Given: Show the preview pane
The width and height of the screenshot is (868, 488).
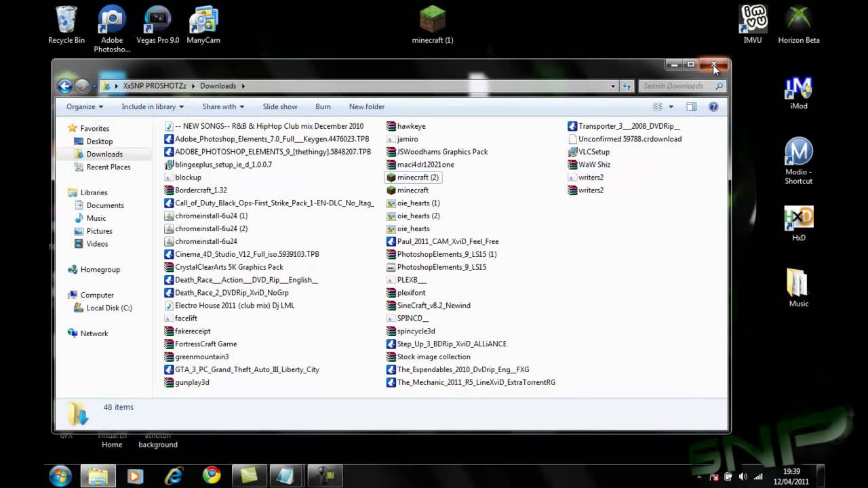Looking at the screenshot, I should coord(691,106).
